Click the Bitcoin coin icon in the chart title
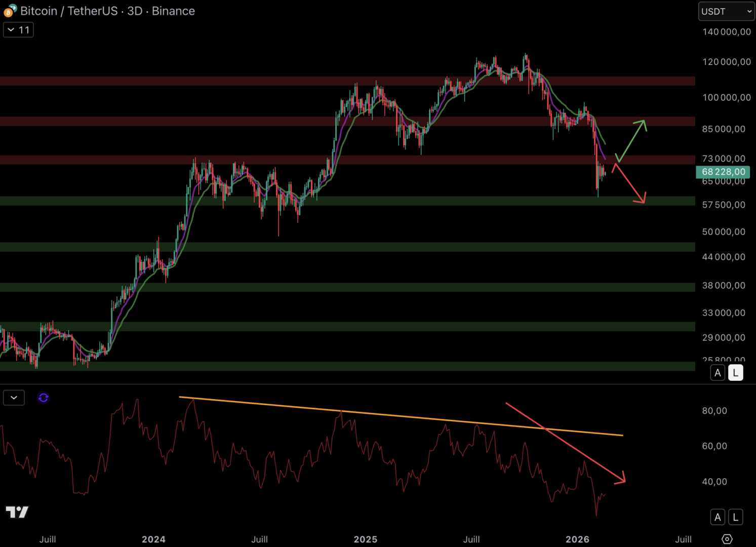 [8, 12]
